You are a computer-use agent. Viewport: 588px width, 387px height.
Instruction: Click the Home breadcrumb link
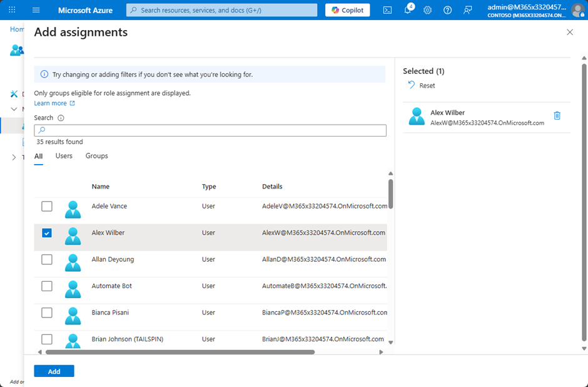coord(17,29)
